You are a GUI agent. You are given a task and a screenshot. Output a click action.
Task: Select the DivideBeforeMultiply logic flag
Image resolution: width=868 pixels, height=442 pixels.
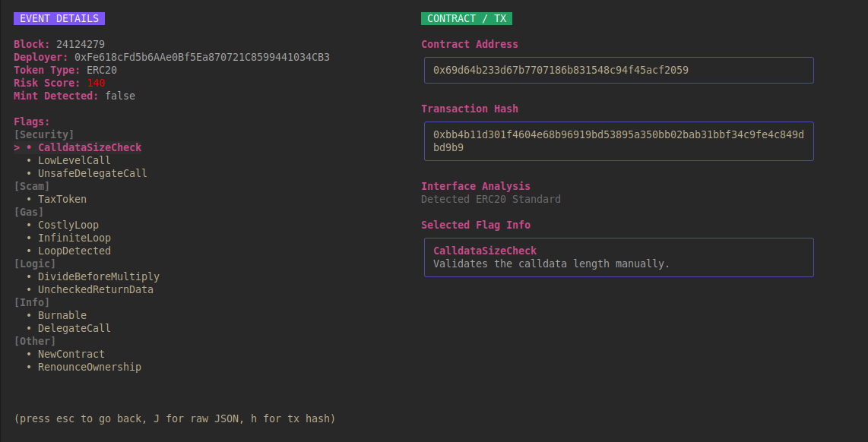tap(98, 276)
